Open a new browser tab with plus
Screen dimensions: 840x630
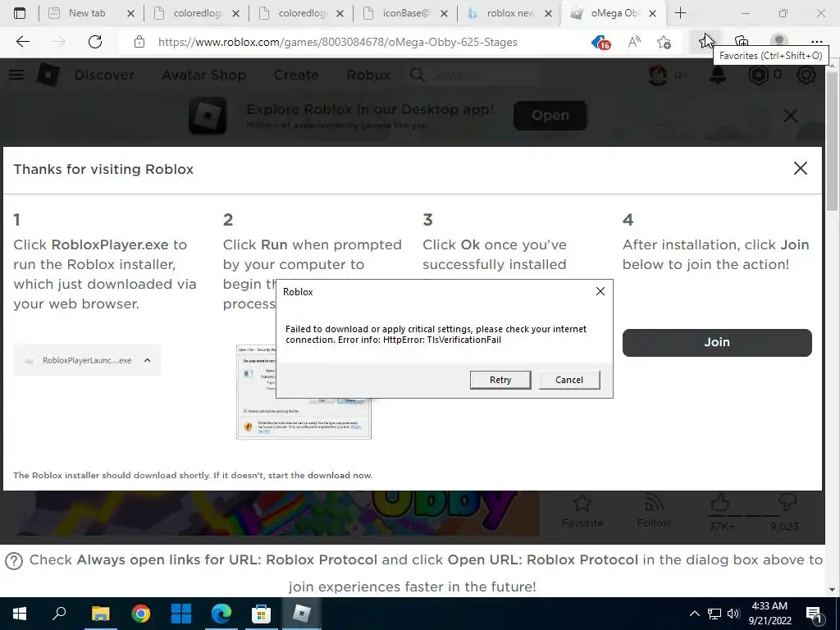point(680,13)
